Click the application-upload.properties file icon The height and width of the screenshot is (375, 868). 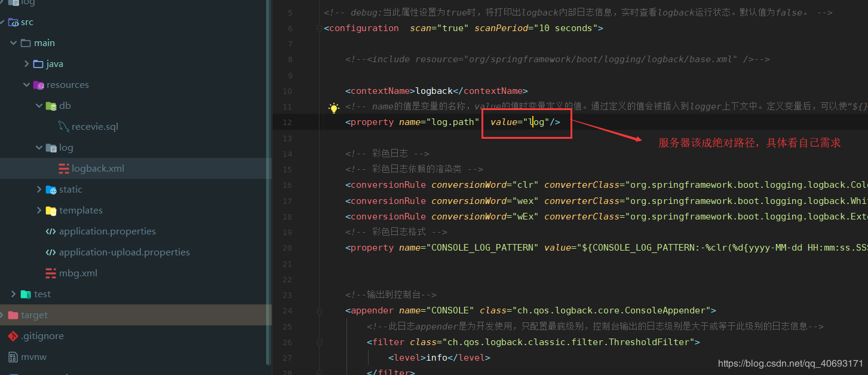(51, 252)
